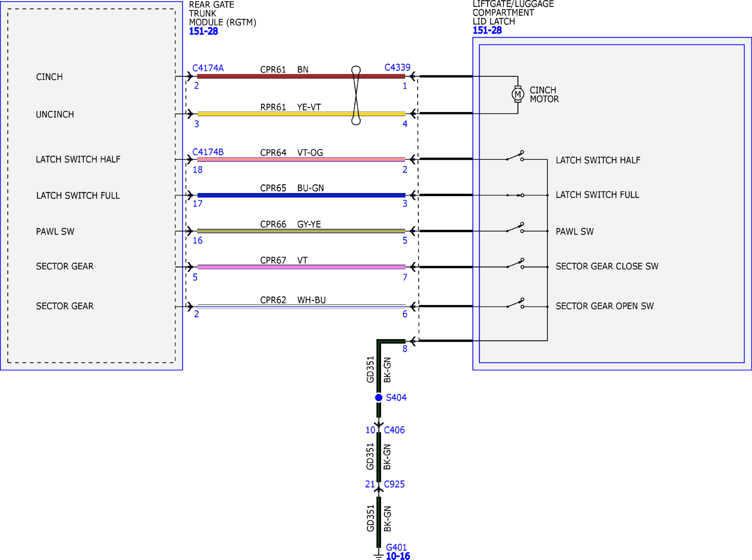Select the pink CPR64 VT-OG wire
This screenshot has width=752, height=560.
[x=301, y=159]
